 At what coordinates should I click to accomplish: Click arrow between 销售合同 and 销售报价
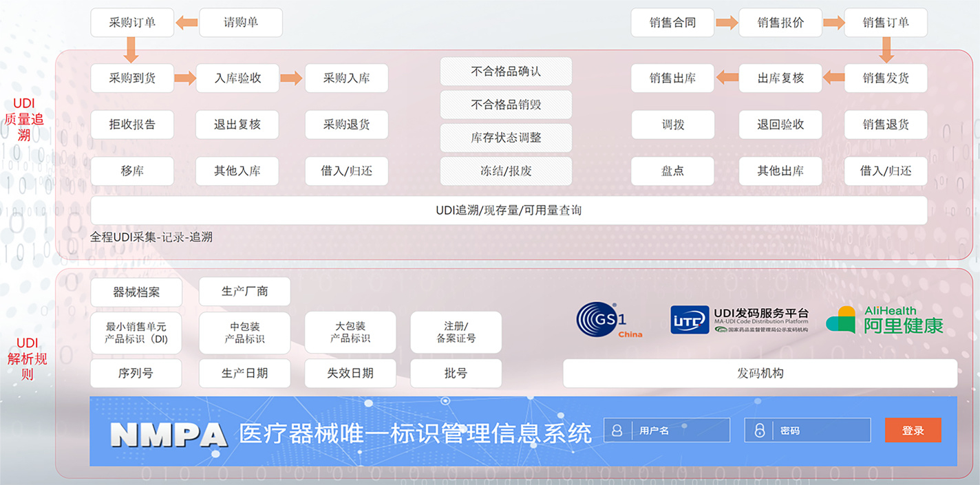(727, 23)
